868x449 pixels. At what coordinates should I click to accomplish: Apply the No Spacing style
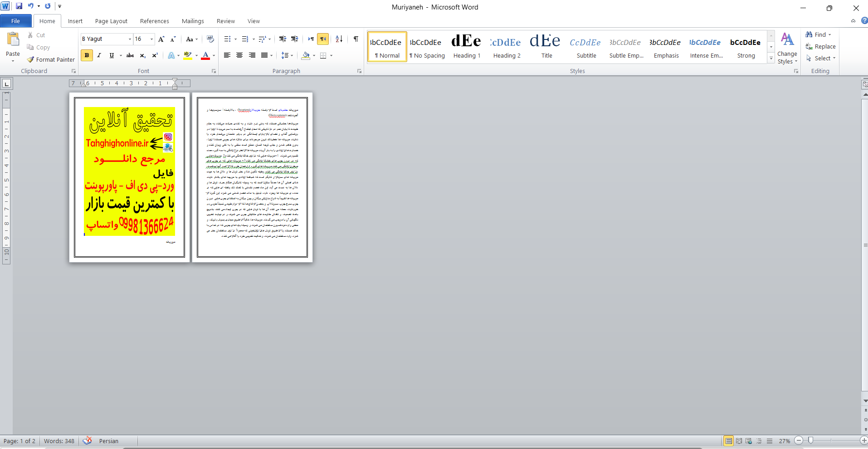click(427, 46)
